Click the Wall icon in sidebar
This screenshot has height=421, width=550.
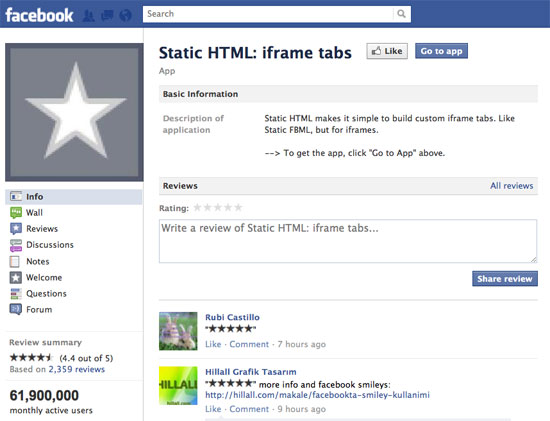click(x=16, y=213)
